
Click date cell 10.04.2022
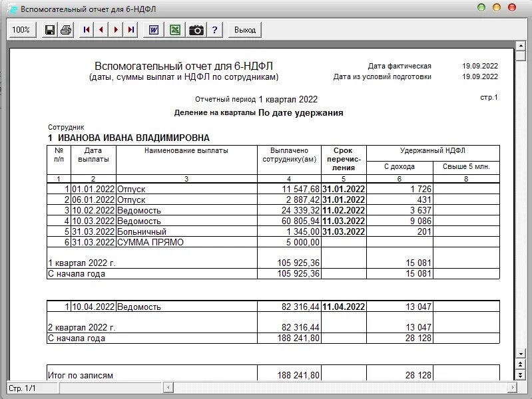[93, 307]
